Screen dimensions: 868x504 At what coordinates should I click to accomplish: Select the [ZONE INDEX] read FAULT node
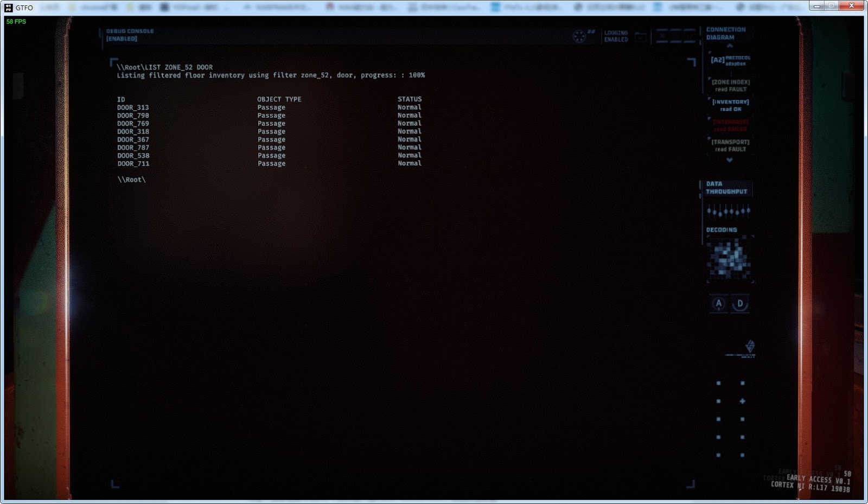click(731, 86)
